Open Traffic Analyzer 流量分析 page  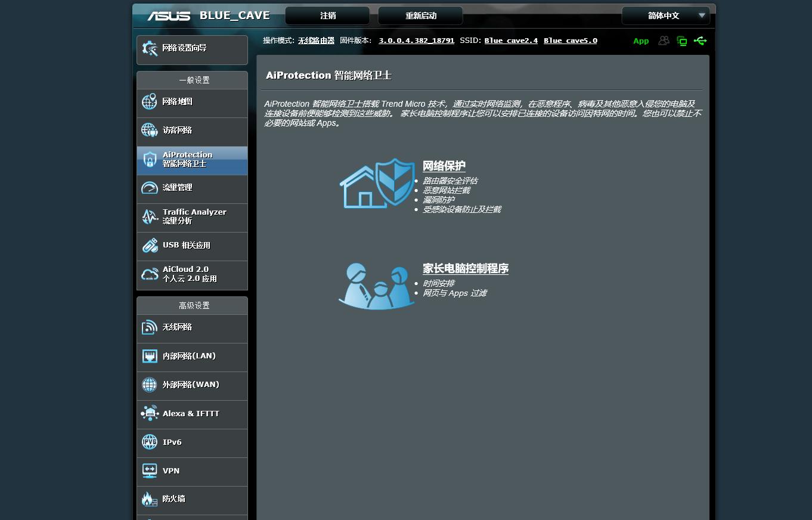pos(192,216)
